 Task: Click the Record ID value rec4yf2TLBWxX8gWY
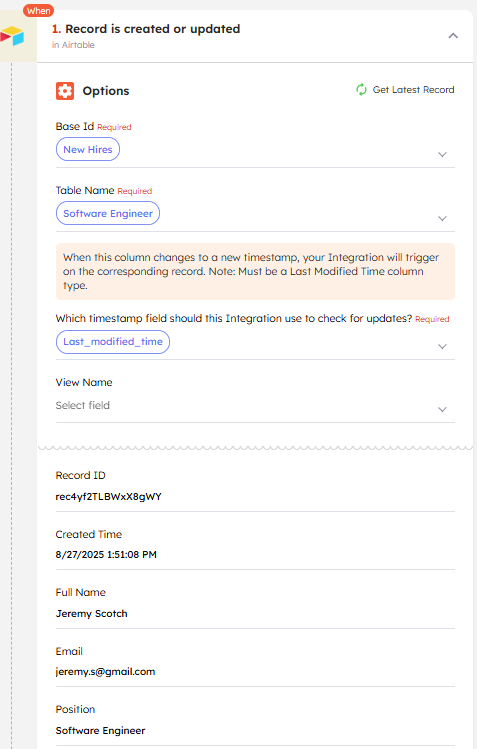tap(108, 497)
